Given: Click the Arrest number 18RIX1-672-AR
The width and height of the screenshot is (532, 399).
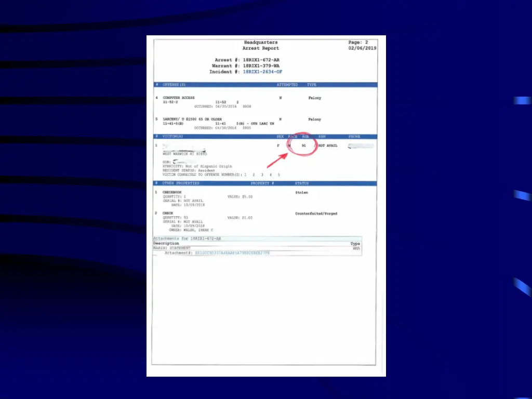Looking at the screenshot, I should pos(261,60).
